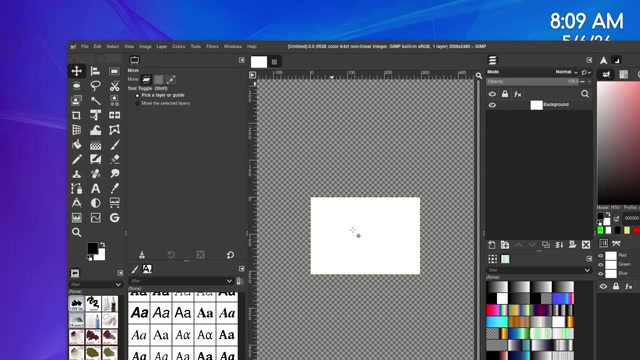Swap foreground and background colors
Screen dimensions: 640x360
tap(102, 245)
